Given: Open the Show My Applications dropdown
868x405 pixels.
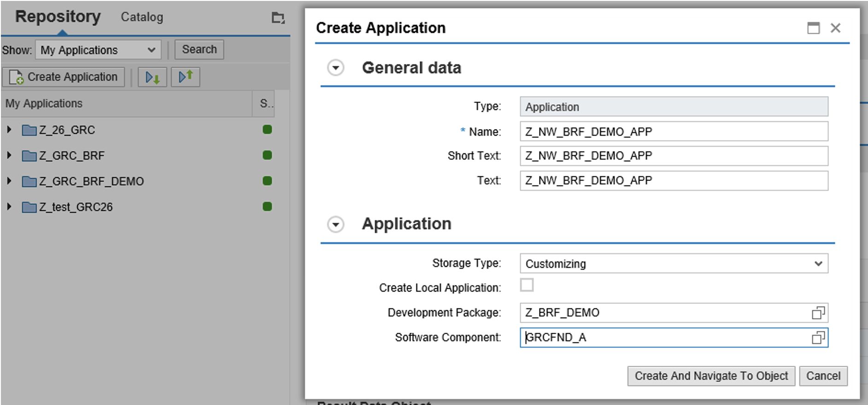Looking at the screenshot, I should [x=98, y=50].
